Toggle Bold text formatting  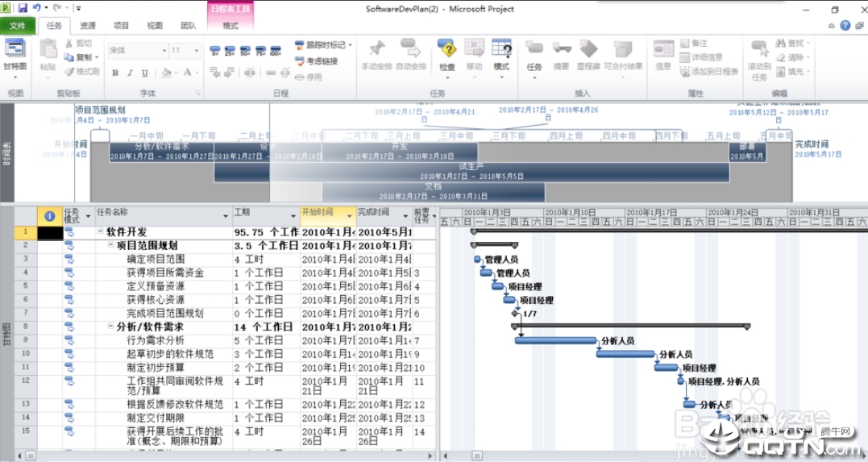point(115,73)
